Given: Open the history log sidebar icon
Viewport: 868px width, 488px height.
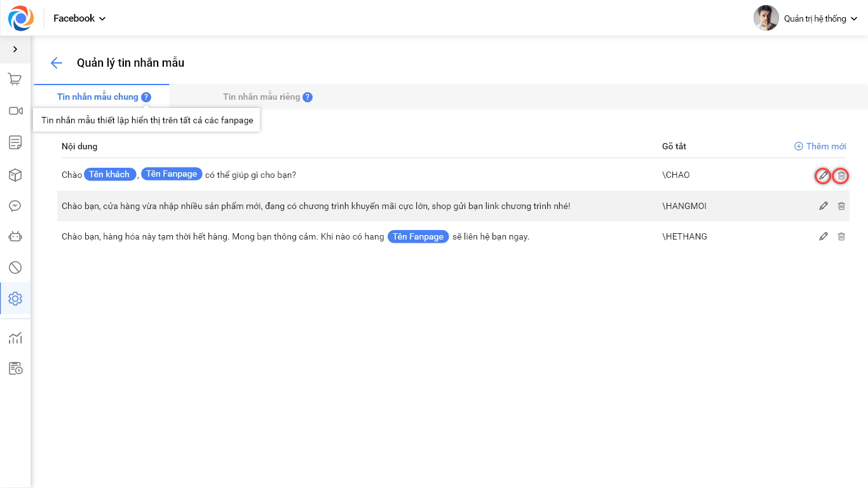Looking at the screenshot, I should [15, 369].
